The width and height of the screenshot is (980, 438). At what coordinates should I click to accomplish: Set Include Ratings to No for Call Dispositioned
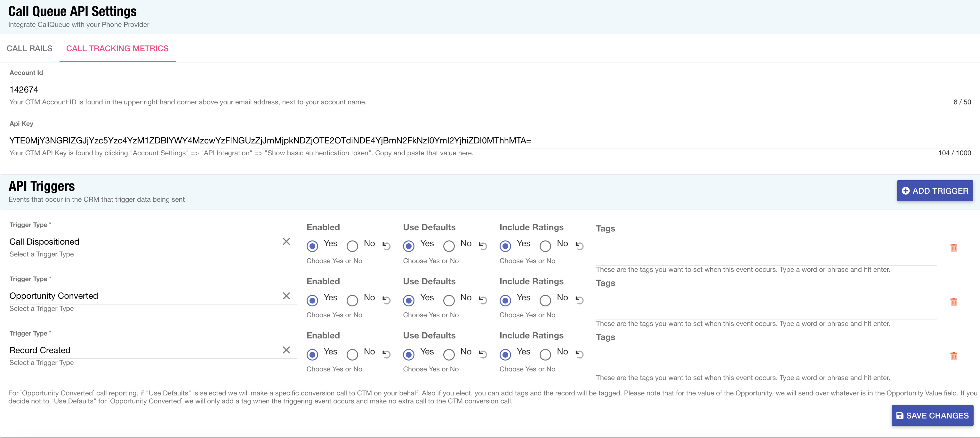click(545, 246)
